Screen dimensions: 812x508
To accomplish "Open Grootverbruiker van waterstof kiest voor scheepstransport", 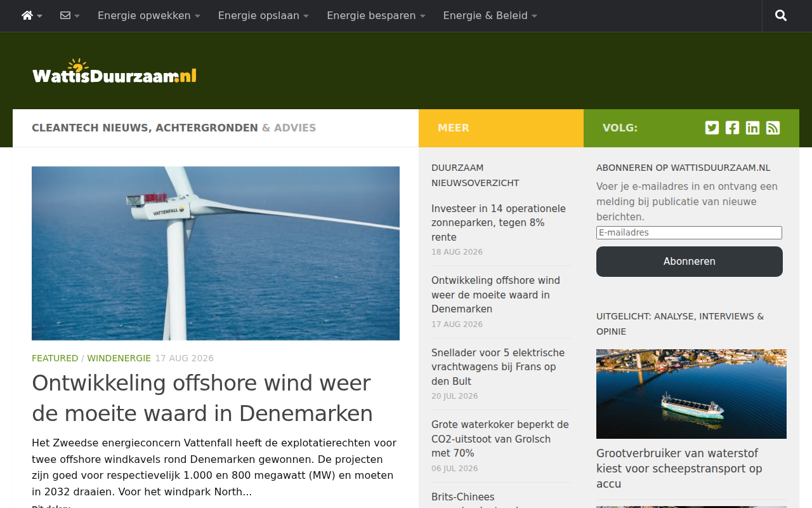I will (679, 469).
